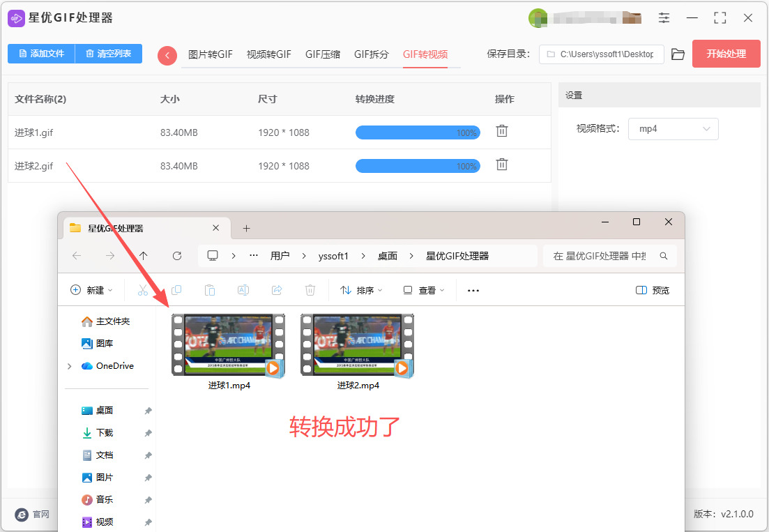Viewport: 769px width, 532px height.
Task: Click the 进球2.gif progress bar
Action: (418, 166)
